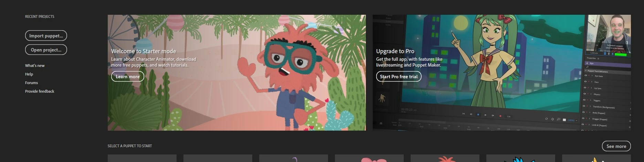This screenshot has height=162, width=644.
Task: Click the Upgrade to Pro banner image
Action: (502, 72)
